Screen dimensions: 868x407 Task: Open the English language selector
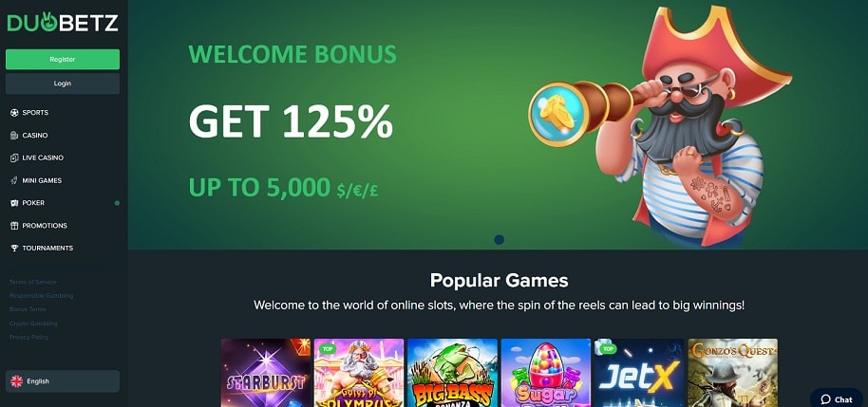[x=63, y=381]
